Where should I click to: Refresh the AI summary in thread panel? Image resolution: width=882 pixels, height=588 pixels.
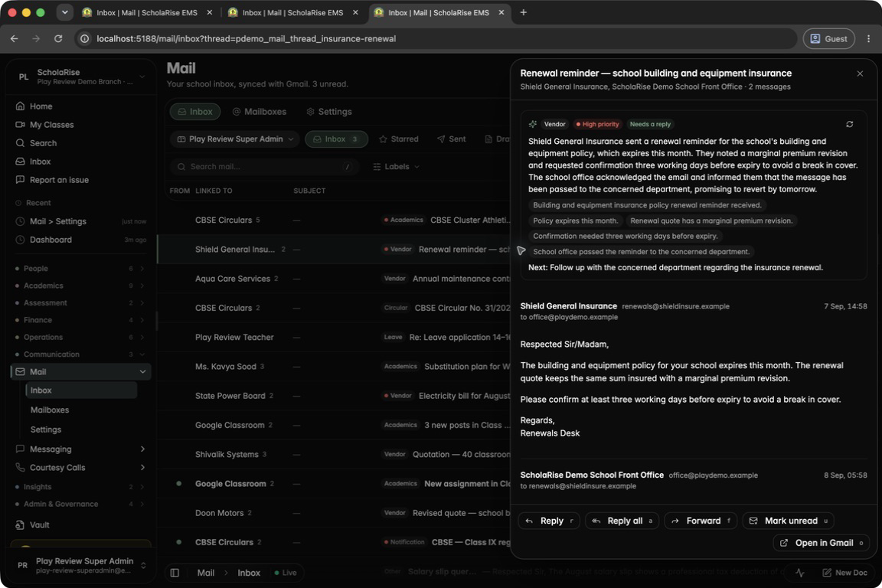(849, 124)
